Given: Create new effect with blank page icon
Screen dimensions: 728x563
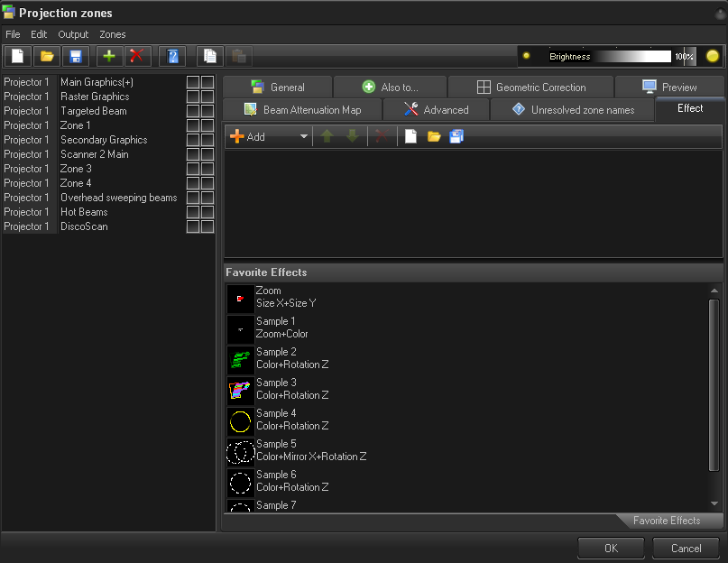Looking at the screenshot, I should coord(410,136).
